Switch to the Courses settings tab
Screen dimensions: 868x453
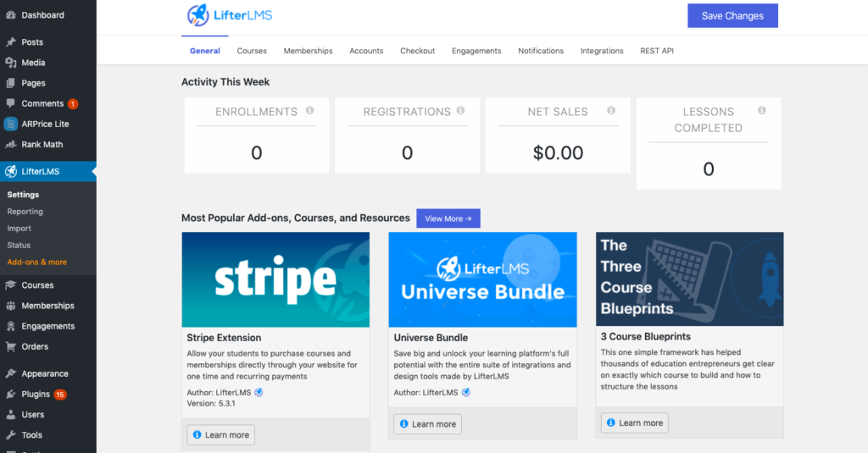click(x=252, y=51)
